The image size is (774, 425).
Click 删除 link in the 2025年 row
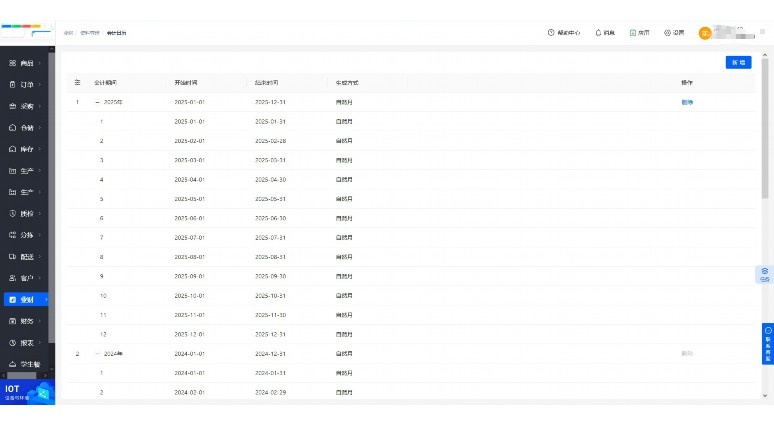(687, 102)
